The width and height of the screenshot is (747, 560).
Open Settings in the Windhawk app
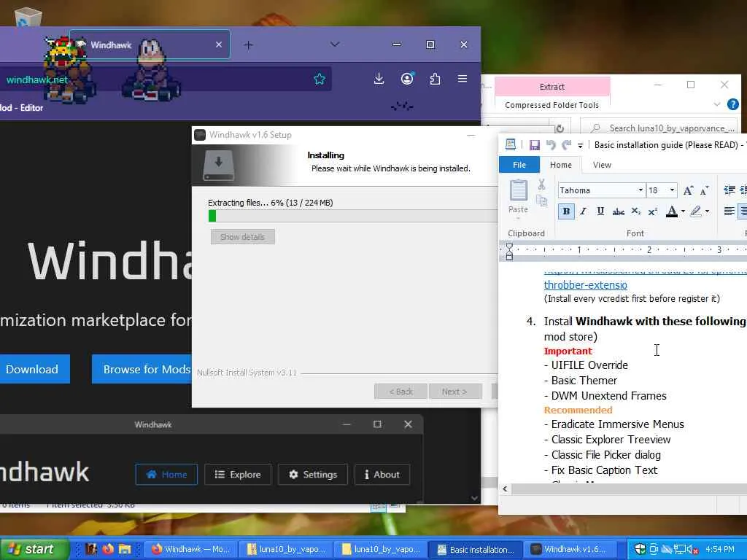point(313,474)
